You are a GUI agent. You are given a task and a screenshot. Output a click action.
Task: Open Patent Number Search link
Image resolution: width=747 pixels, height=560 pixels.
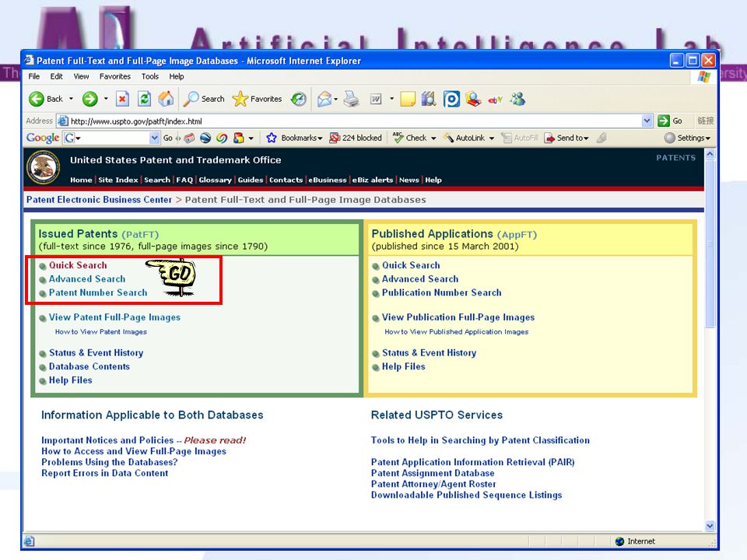click(x=98, y=293)
